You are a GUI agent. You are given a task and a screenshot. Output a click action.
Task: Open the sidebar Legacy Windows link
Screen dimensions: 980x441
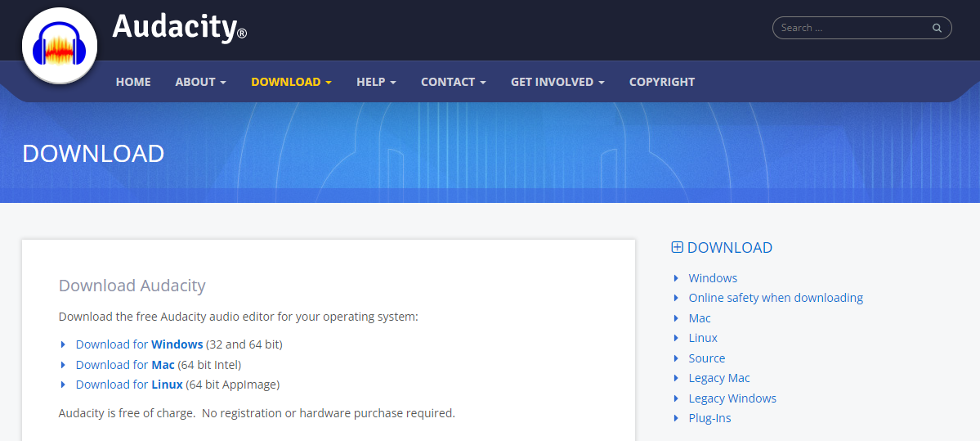point(732,398)
